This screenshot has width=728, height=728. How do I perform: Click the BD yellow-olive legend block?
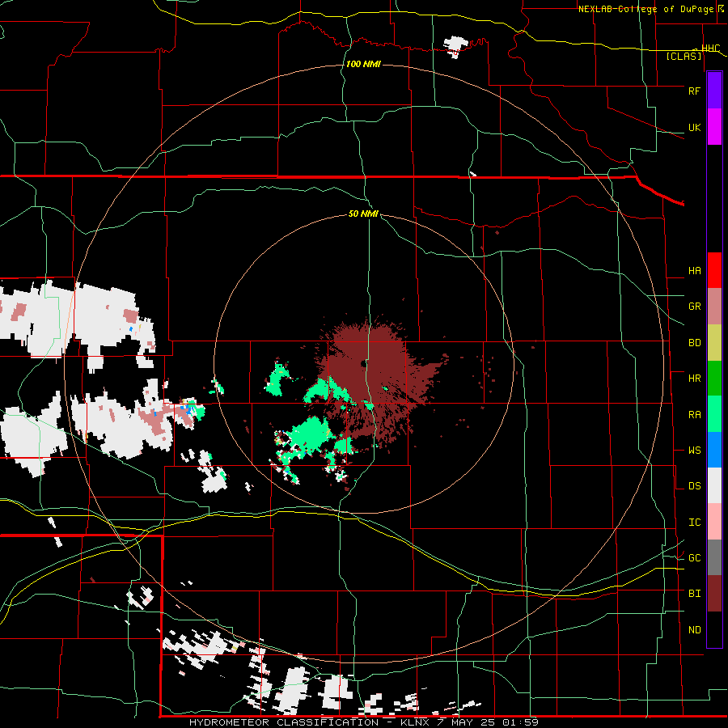714,343
